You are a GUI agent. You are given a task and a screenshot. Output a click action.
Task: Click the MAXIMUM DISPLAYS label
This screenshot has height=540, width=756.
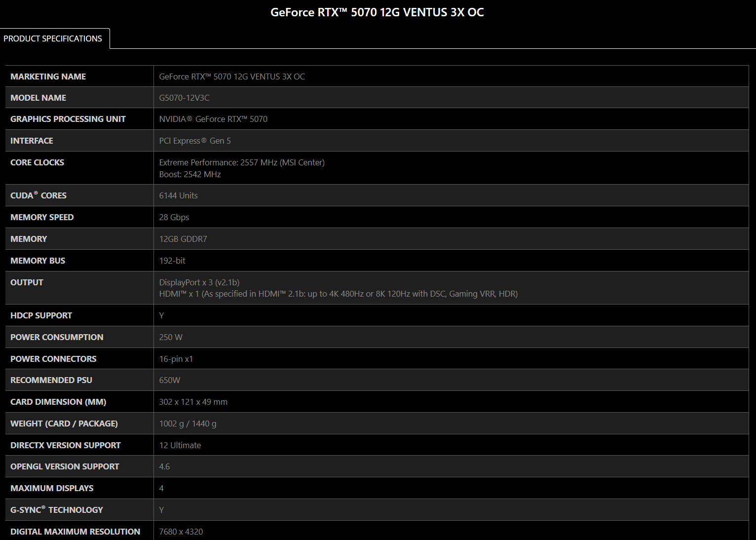(x=52, y=488)
